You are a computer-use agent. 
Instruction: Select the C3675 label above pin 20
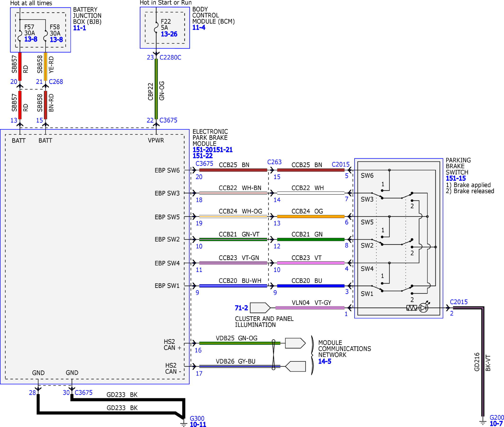coord(204,163)
